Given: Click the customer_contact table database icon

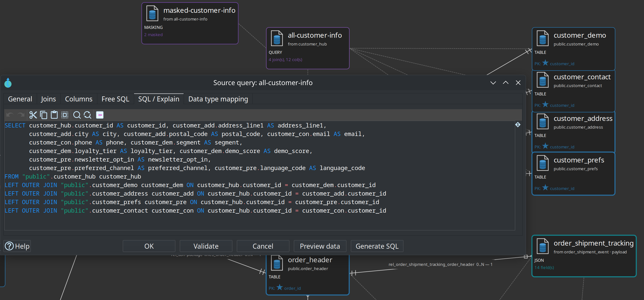Looking at the screenshot, I should [x=542, y=80].
